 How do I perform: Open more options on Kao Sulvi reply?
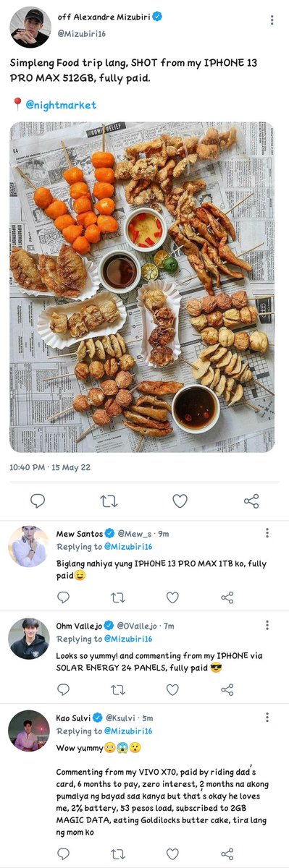pyautogui.click(x=267, y=717)
